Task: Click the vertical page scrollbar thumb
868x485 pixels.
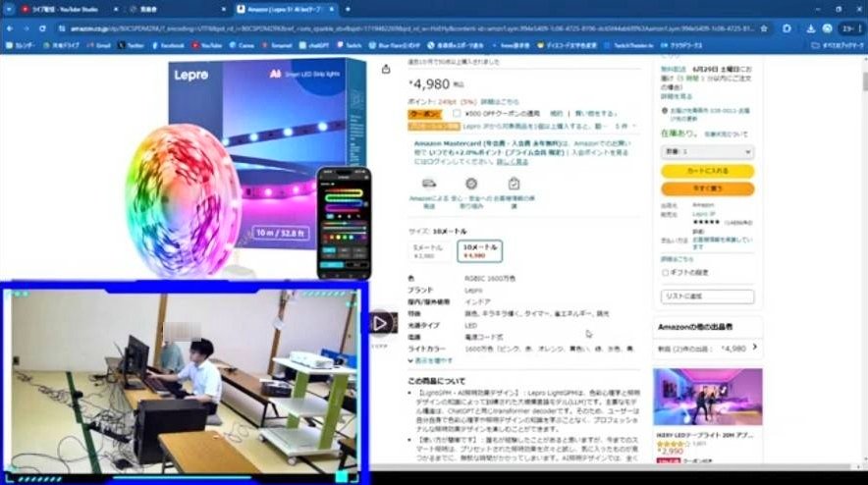Action: (x=864, y=81)
